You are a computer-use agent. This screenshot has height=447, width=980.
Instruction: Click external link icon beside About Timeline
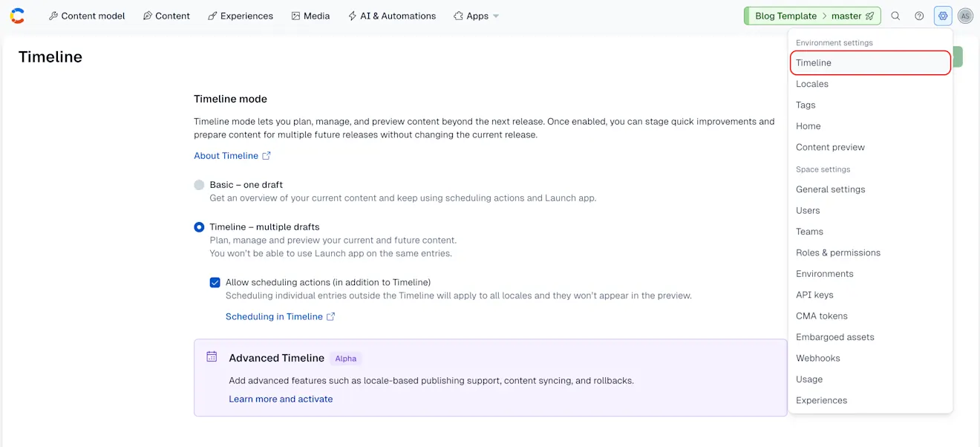click(x=267, y=156)
